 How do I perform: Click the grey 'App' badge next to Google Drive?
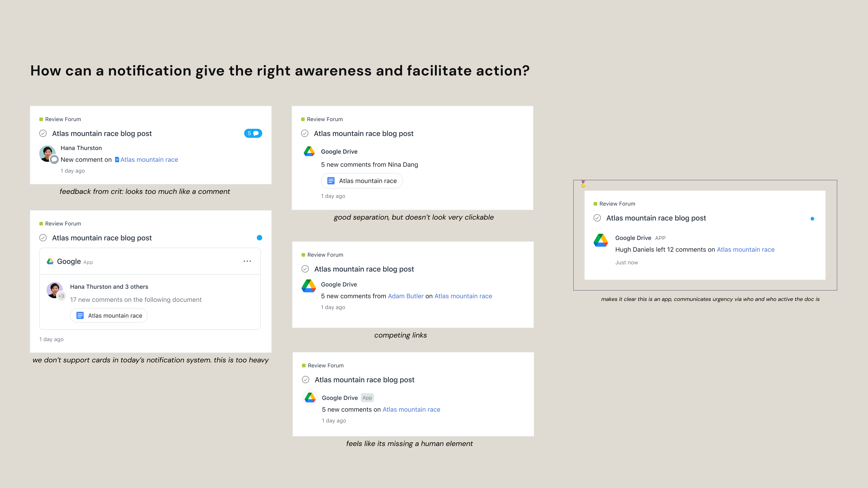(367, 398)
